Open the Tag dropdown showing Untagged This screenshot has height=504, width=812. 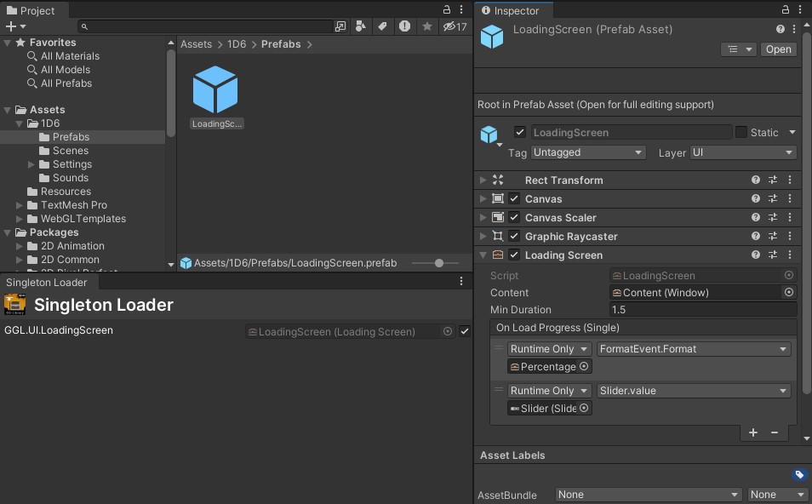[588, 152]
